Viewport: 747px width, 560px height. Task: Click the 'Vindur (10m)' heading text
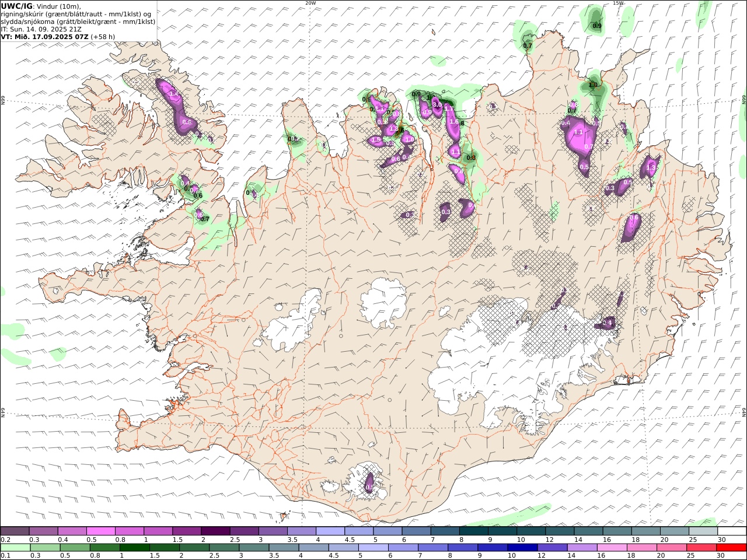tap(60, 6)
